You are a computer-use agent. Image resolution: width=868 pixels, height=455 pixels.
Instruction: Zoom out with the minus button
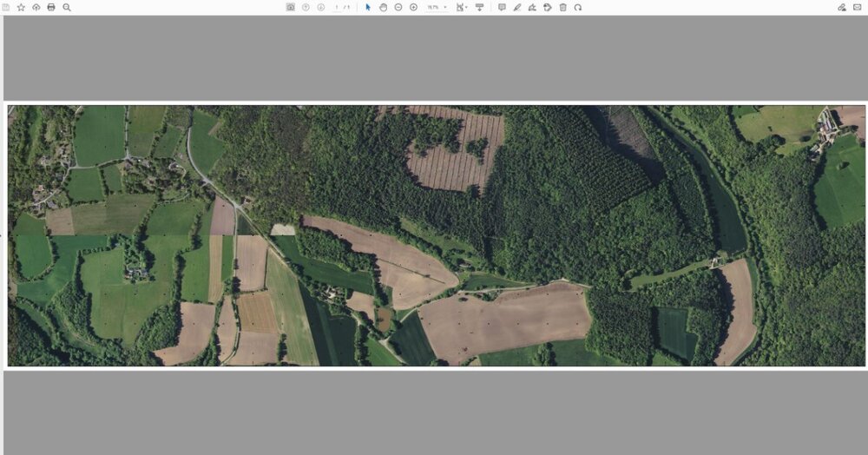click(x=398, y=7)
